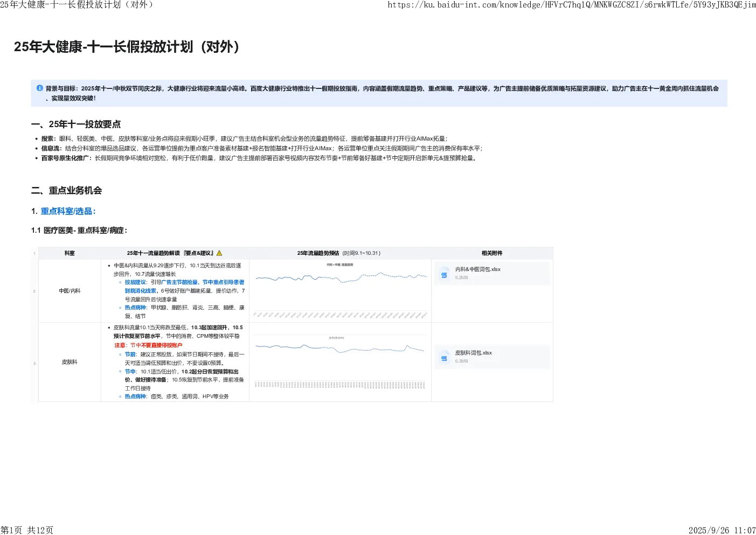Open the attachment name 内科&中医词包.xlsx

tap(478, 269)
